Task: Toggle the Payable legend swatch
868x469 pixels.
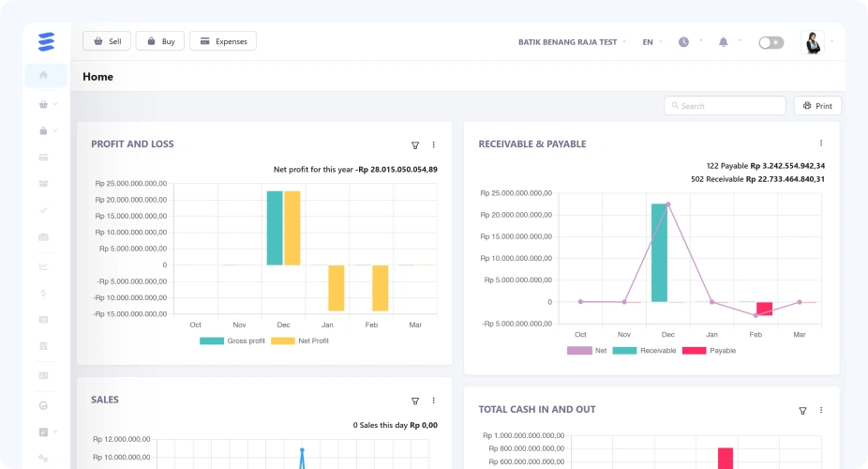Action: [x=695, y=351]
